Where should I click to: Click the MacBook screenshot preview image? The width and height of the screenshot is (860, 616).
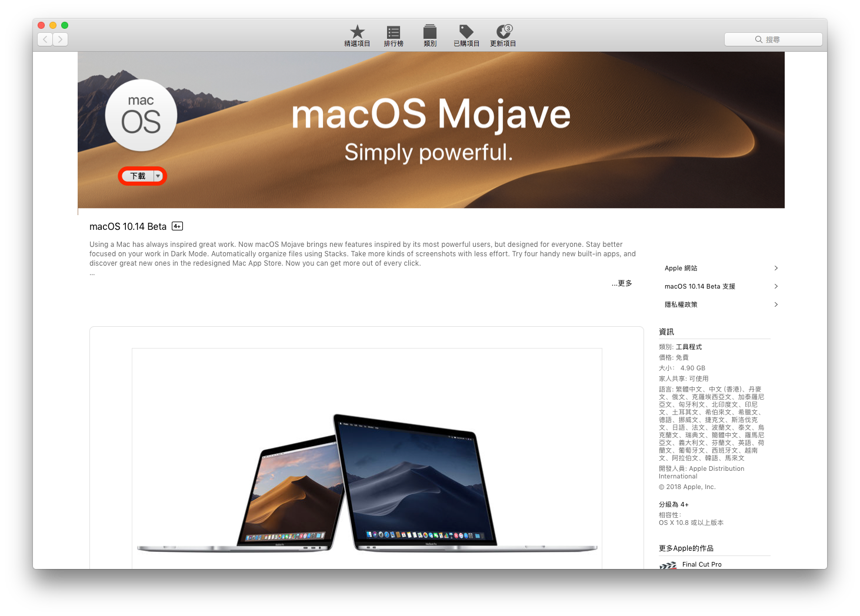pos(367,458)
